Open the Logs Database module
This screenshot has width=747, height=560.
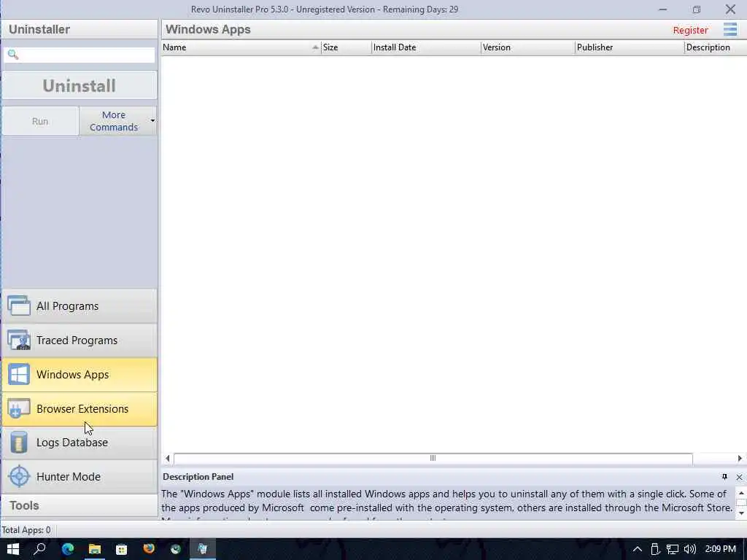79,443
